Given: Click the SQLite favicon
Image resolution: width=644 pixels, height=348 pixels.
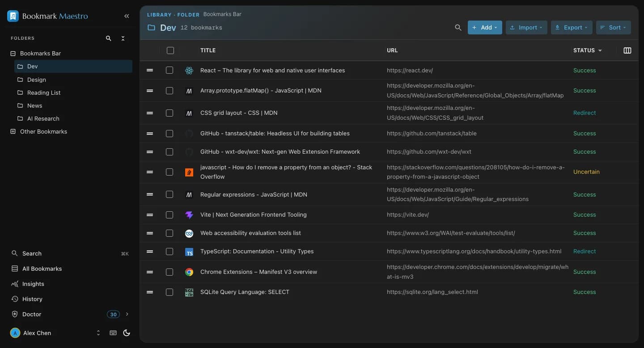Looking at the screenshot, I should coord(189,292).
